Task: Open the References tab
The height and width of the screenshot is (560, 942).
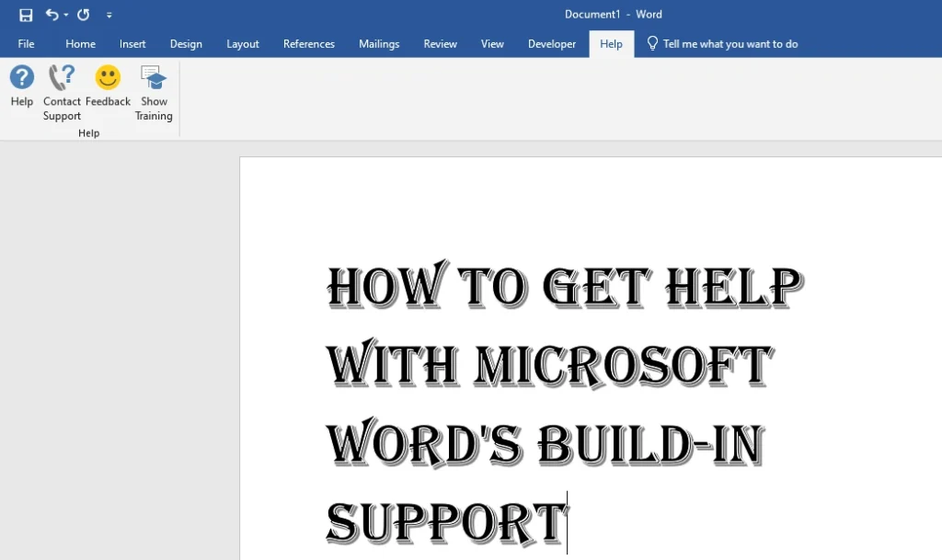Action: [308, 43]
